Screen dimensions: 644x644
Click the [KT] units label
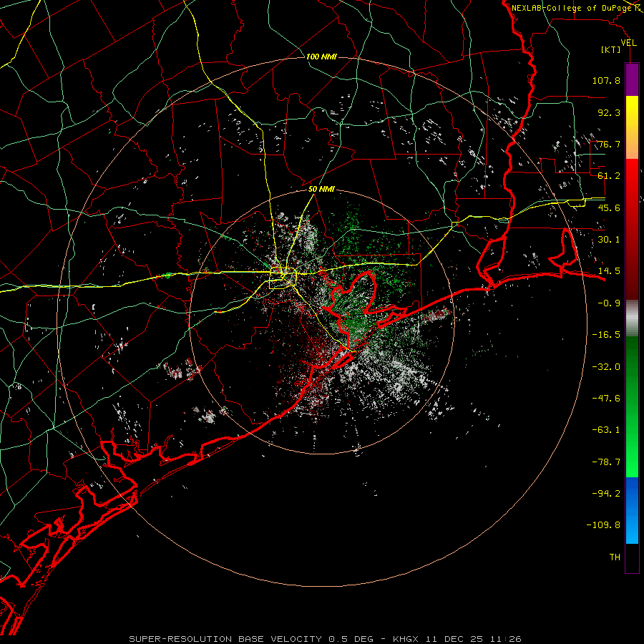[x=611, y=49]
